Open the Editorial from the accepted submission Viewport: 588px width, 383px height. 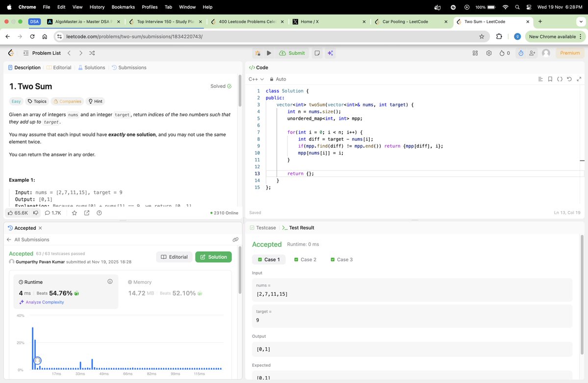174,257
